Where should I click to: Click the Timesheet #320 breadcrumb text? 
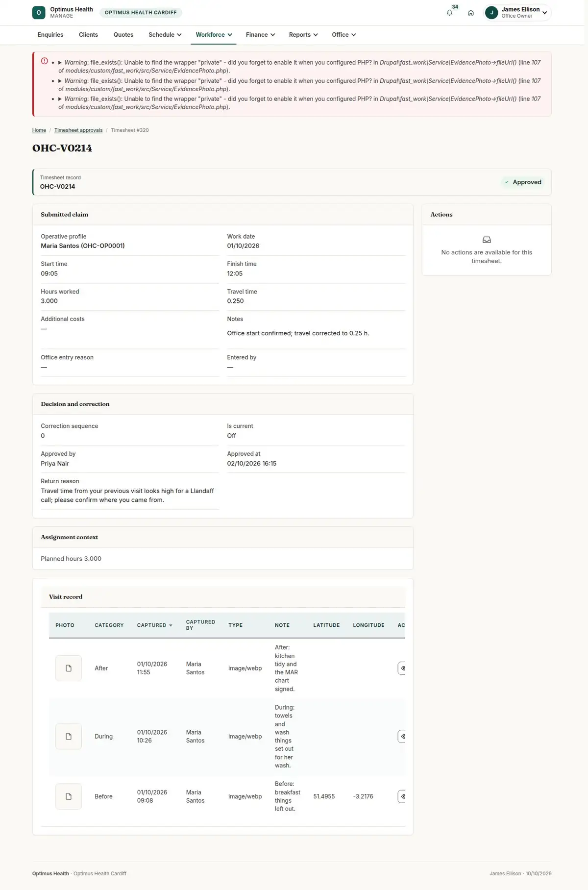[130, 130]
